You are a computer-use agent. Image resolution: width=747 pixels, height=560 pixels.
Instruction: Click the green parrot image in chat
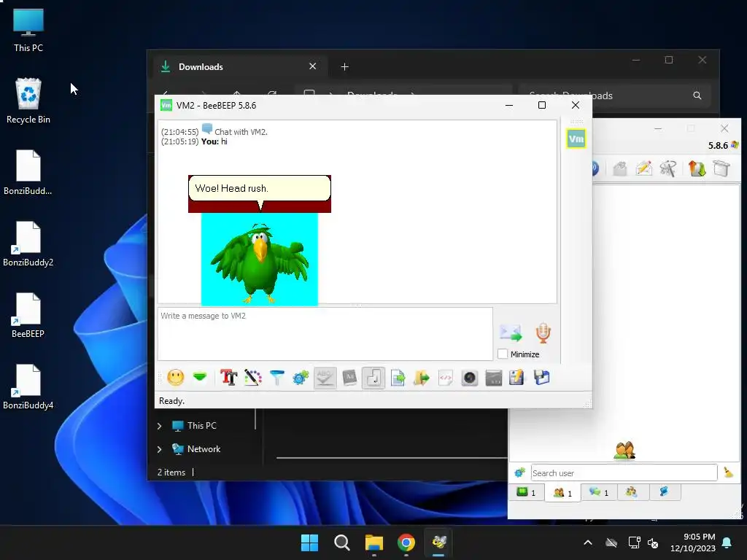click(x=260, y=259)
